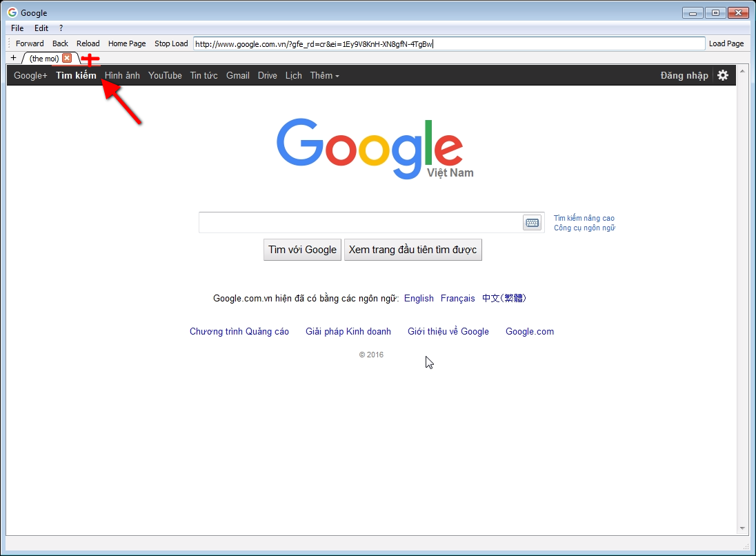Open the YouTube link in top bar

[x=165, y=75]
